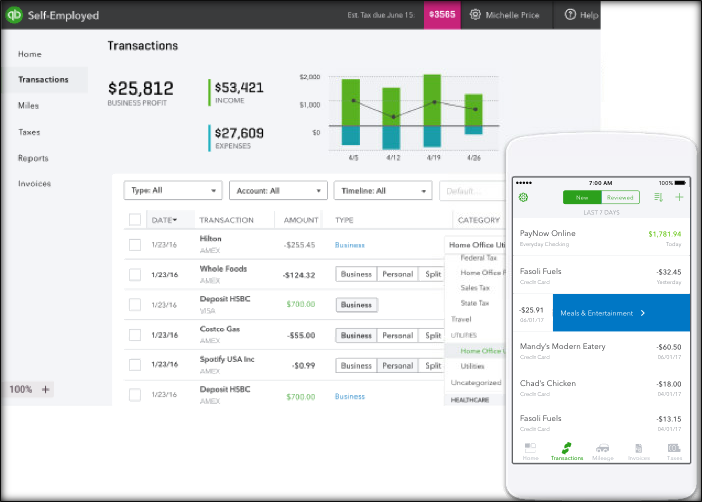Click the Help question mark icon

click(570, 15)
